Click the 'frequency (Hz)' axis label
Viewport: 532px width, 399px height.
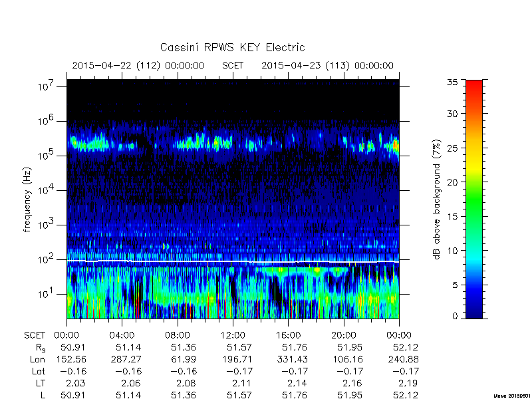coord(27,199)
